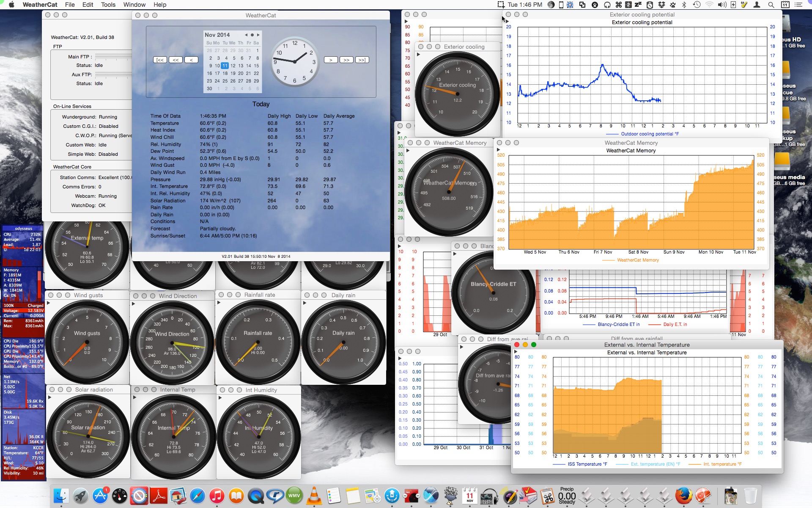Viewport: 812px width, 508px height.
Task: Launch QuickTime Player from Dock
Action: pyautogui.click(x=256, y=496)
